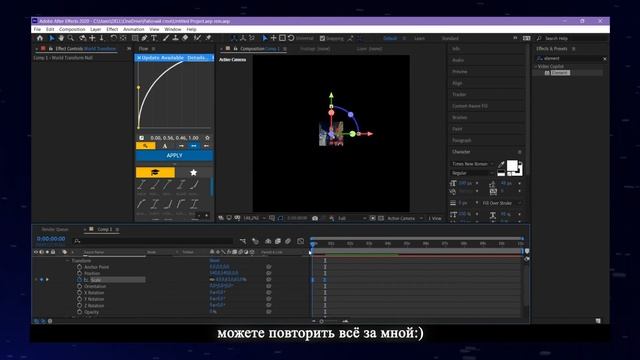Select the Clone Stamp tool
640x360 pixels.
[176, 38]
